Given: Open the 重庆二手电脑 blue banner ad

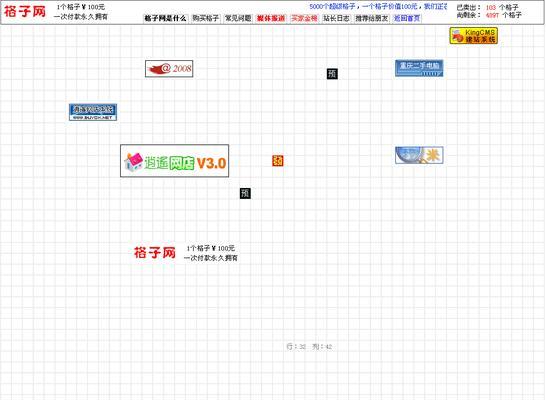Looking at the screenshot, I should pos(419,68).
